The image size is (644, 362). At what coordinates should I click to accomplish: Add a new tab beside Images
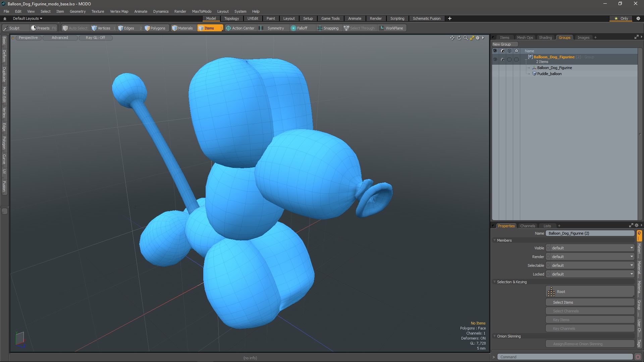point(595,38)
